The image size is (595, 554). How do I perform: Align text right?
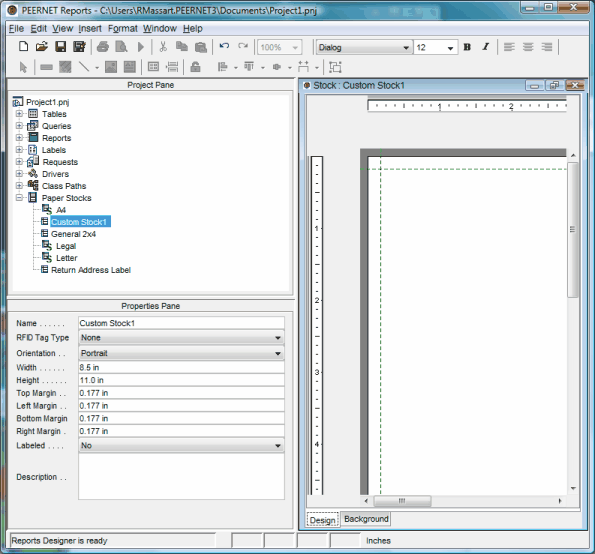tap(547, 47)
